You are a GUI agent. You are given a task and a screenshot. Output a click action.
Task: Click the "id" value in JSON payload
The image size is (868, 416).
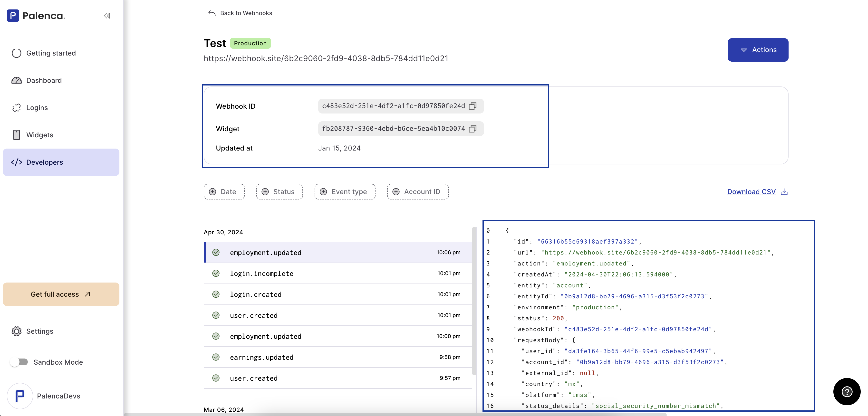pos(587,242)
